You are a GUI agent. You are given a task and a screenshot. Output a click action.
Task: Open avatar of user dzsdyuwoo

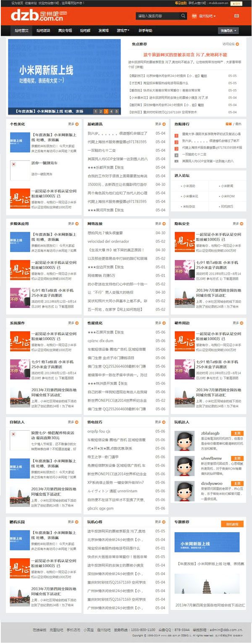(x=184, y=491)
